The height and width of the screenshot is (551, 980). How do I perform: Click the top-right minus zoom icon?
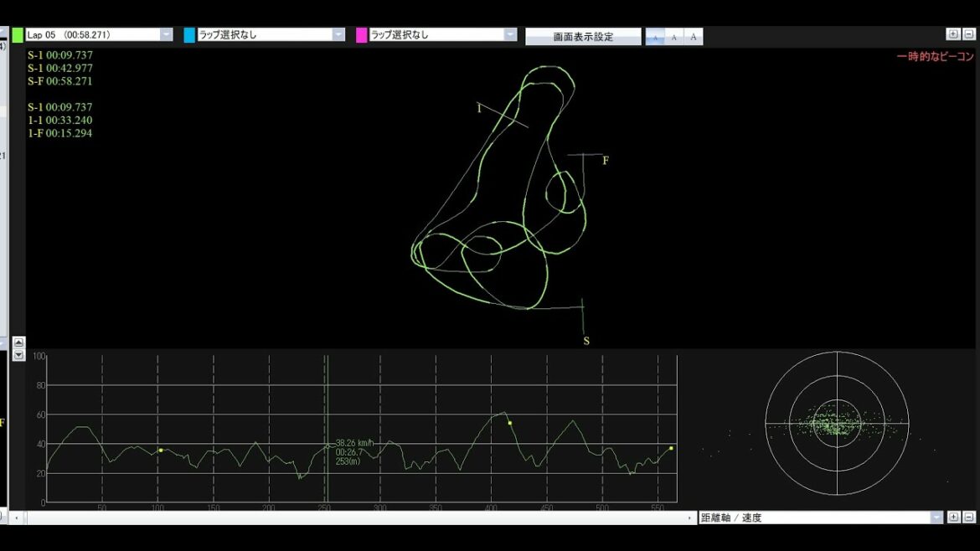[x=968, y=34]
